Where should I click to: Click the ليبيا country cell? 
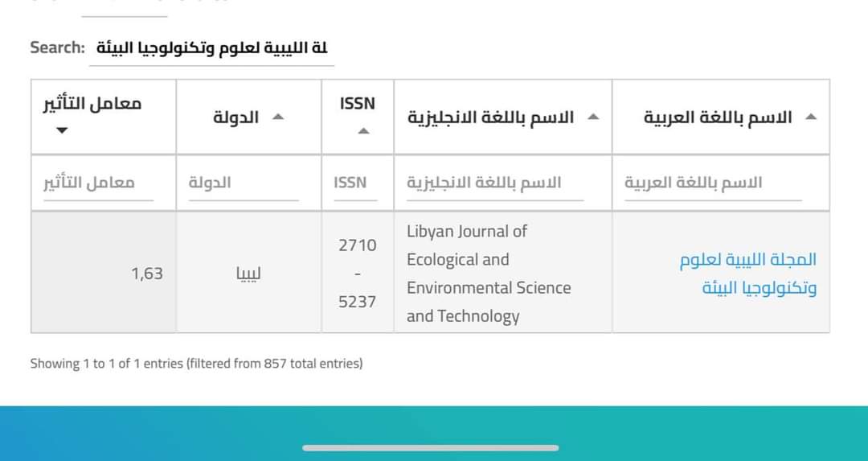[248, 274]
